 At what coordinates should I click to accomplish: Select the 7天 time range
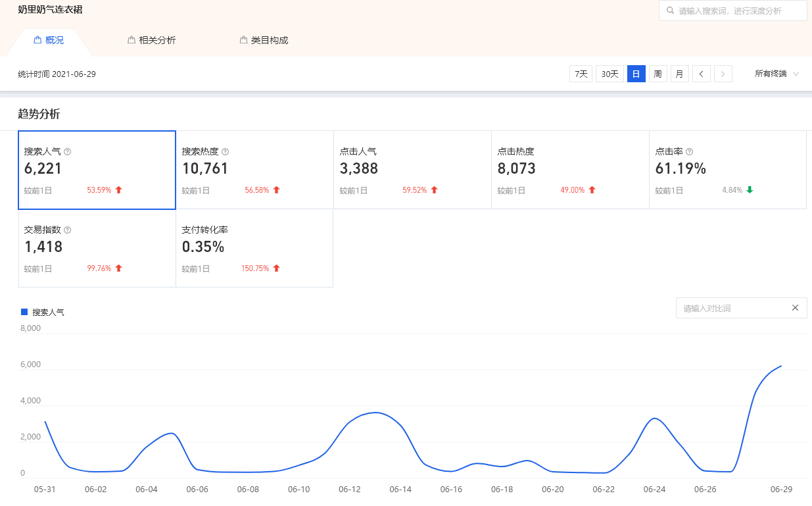tap(581, 74)
